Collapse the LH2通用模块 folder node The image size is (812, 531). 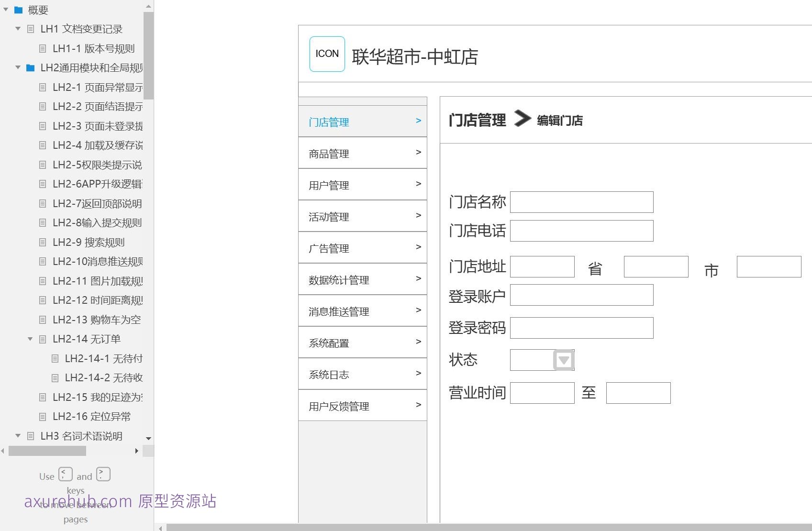pyautogui.click(x=18, y=68)
